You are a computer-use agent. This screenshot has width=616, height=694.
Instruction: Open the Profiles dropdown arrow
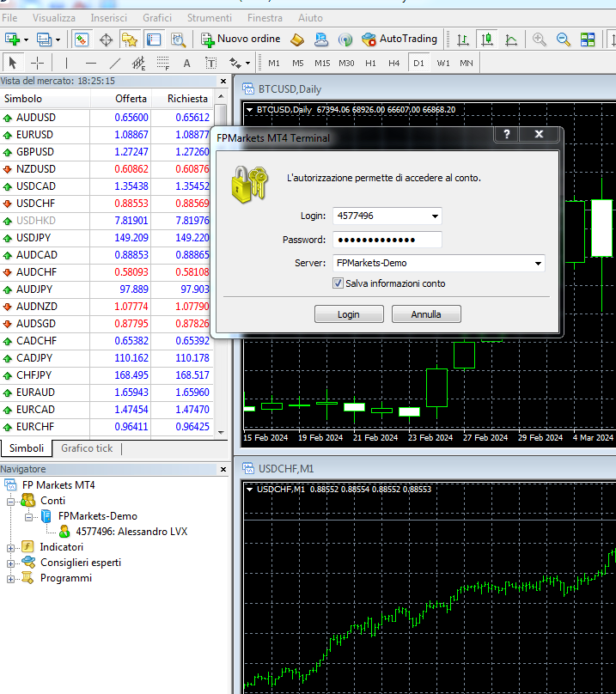(x=58, y=40)
